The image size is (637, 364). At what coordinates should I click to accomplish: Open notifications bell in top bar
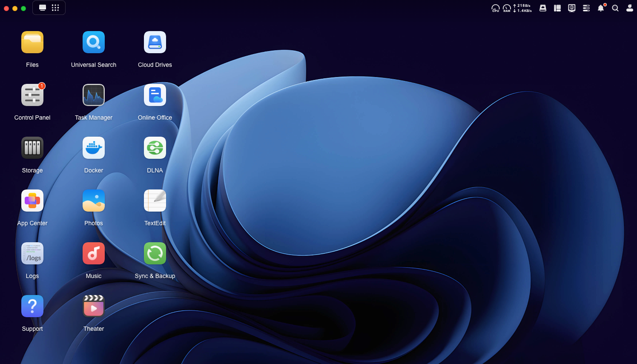(x=601, y=8)
